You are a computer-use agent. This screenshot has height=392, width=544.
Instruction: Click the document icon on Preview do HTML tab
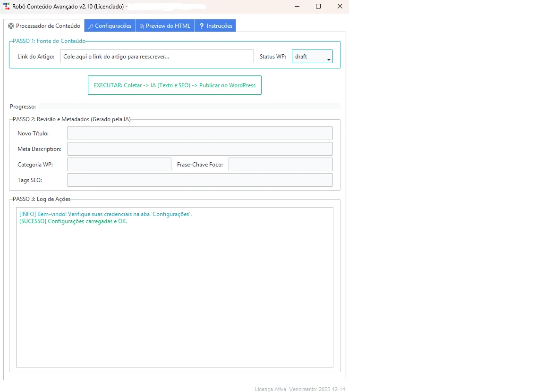[x=142, y=26]
